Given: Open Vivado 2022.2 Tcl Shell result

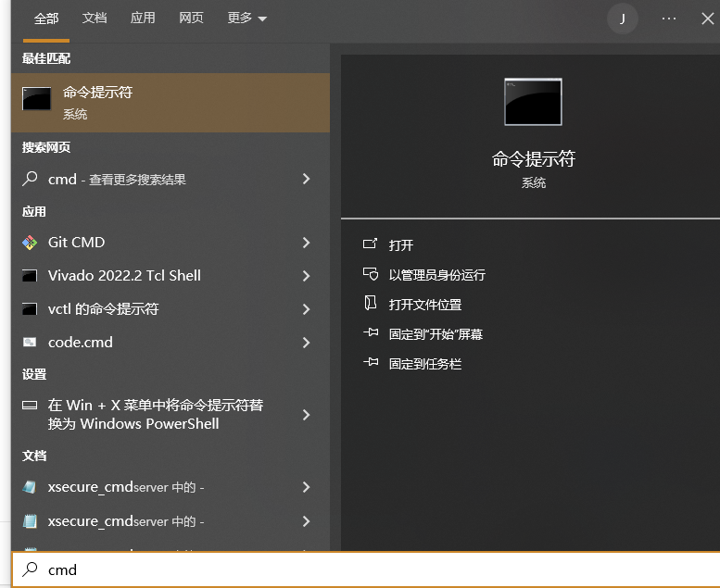Looking at the screenshot, I should point(171,276).
